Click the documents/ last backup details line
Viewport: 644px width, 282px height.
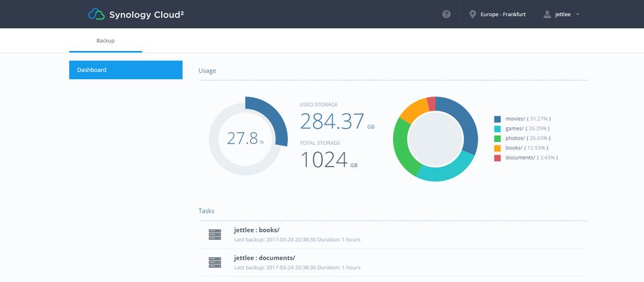297,267
